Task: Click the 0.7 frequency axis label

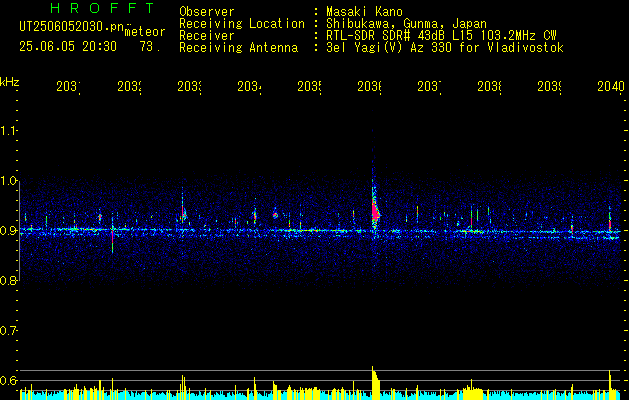Action: coord(8,331)
